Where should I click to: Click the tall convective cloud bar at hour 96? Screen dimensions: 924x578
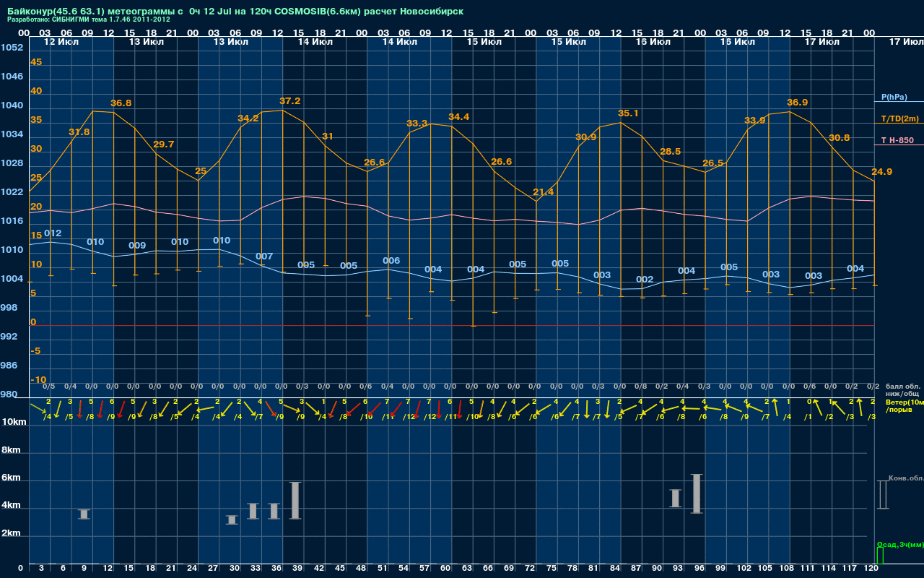point(697,493)
